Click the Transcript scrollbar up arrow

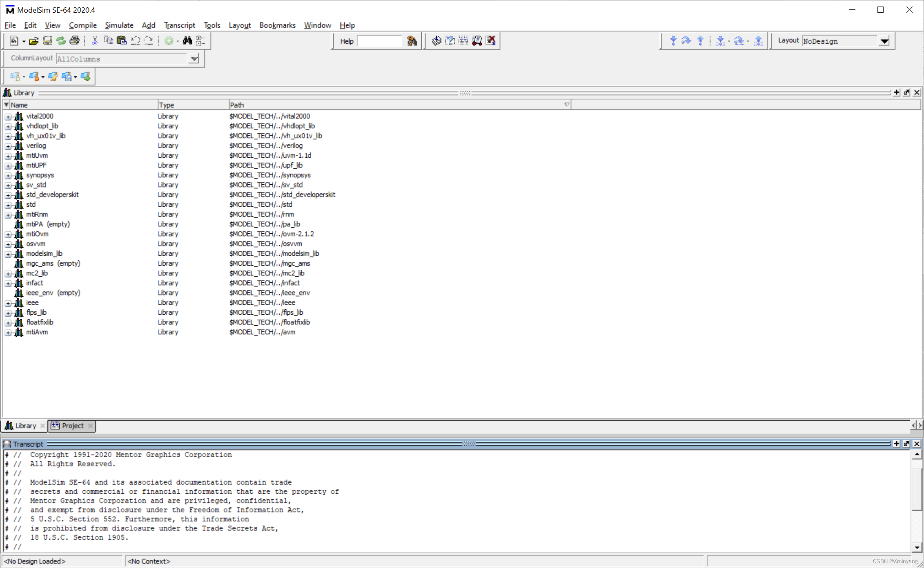pyautogui.click(x=917, y=454)
